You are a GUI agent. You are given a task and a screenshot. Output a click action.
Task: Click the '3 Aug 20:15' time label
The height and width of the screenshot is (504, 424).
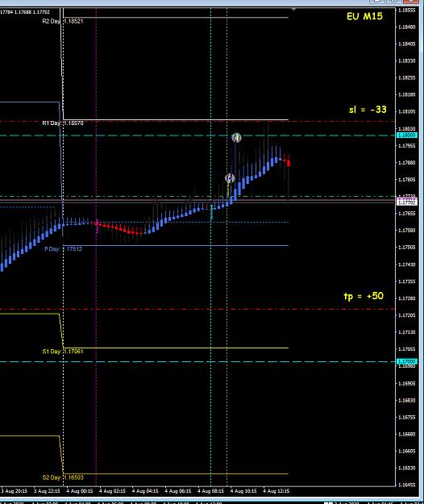pyautogui.click(x=15, y=491)
